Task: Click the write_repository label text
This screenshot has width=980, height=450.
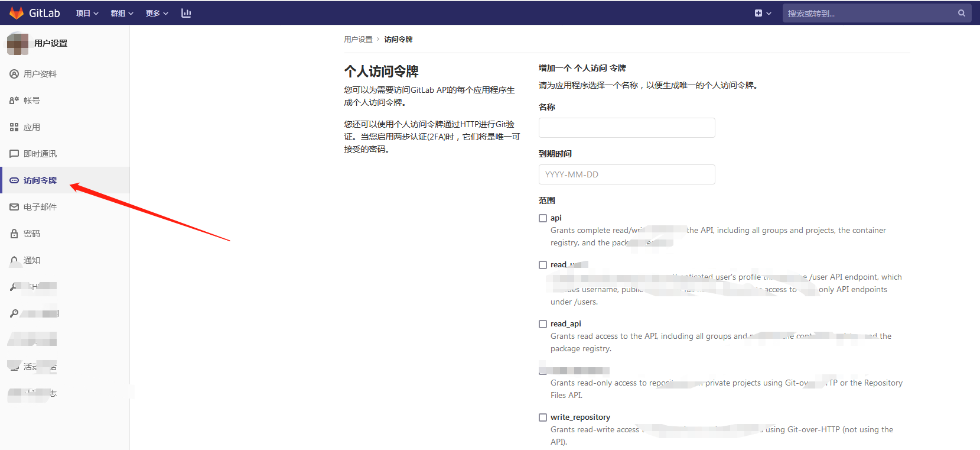Action: (x=580, y=417)
